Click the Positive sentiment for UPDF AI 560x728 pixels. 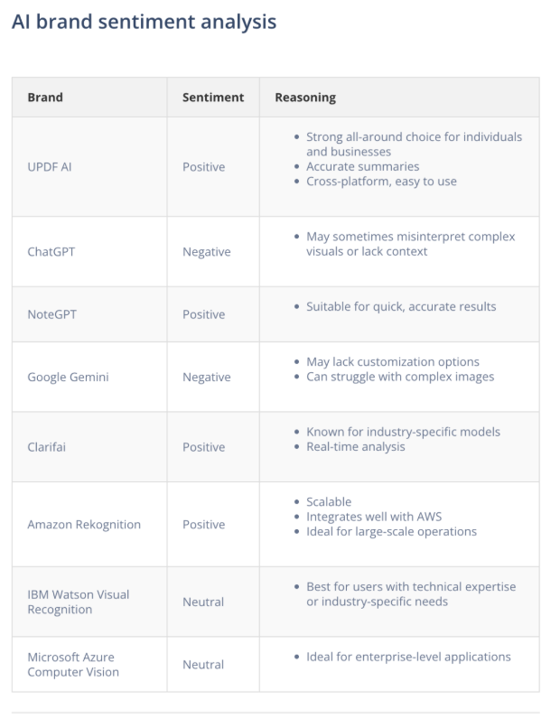point(204,167)
